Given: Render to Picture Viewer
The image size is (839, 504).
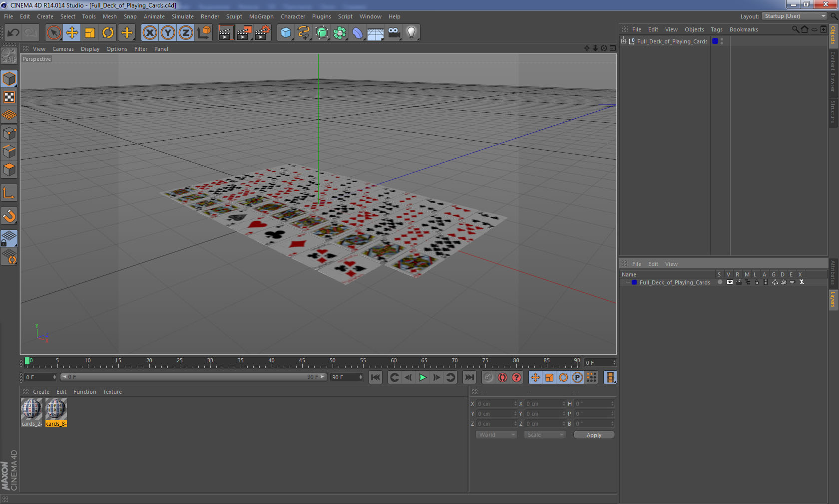Looking at the screenshot, I should point(244,33).
